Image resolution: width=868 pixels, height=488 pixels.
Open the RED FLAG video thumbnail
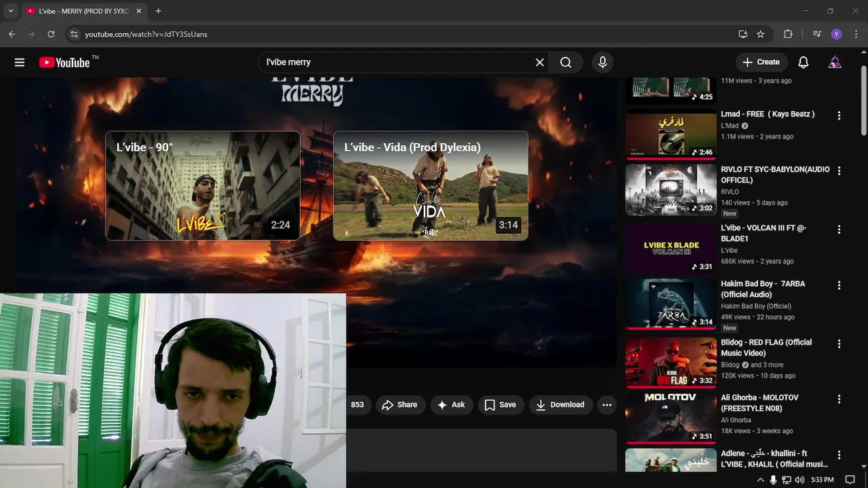[671, 362]
